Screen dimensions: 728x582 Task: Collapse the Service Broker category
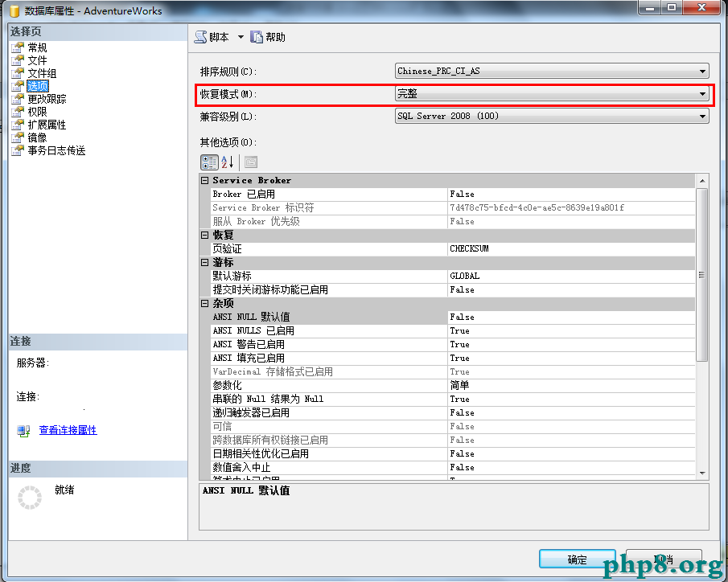205,181
